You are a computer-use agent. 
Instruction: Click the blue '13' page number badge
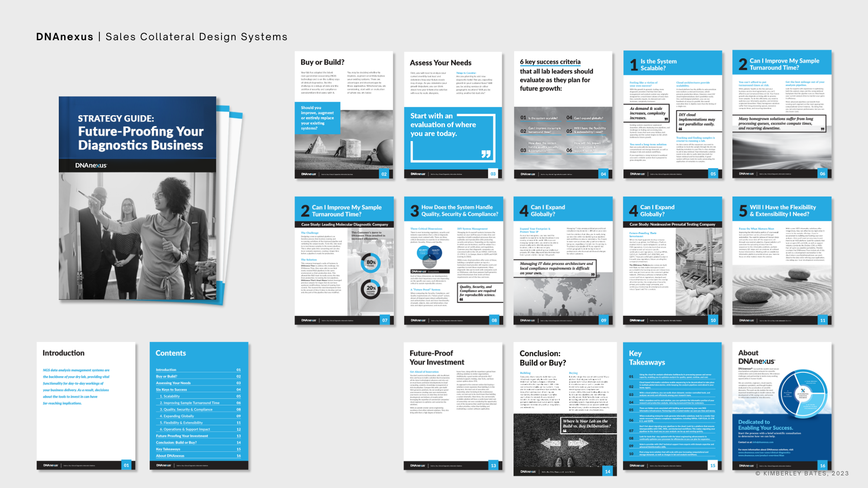493,465
